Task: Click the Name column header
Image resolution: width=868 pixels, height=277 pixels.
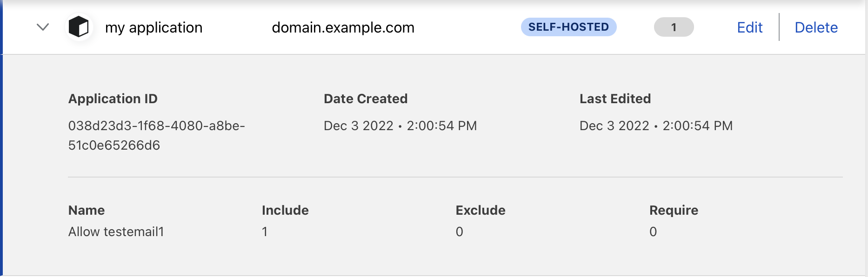Action: pyautogui.click(x=87, y=210)
